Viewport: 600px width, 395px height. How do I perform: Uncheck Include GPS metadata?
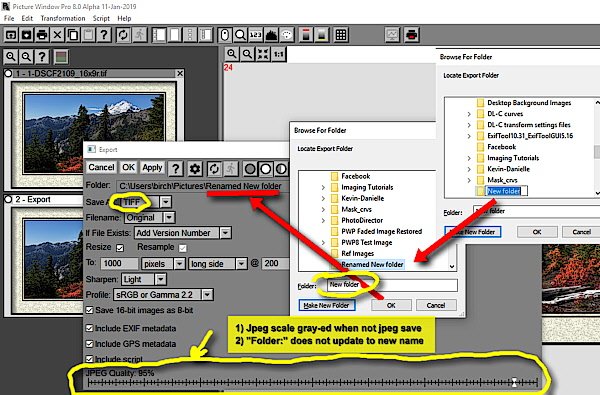pyautogui.click(x=90, y=344)
